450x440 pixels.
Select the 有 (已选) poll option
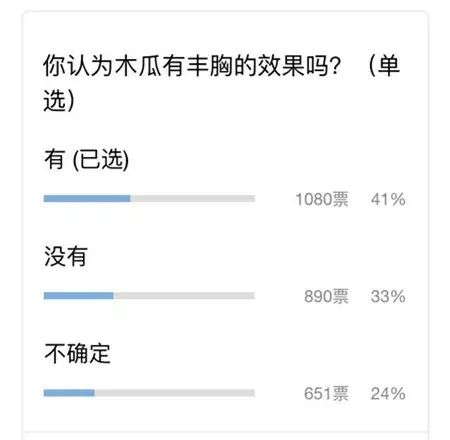[x=86, y=159]
